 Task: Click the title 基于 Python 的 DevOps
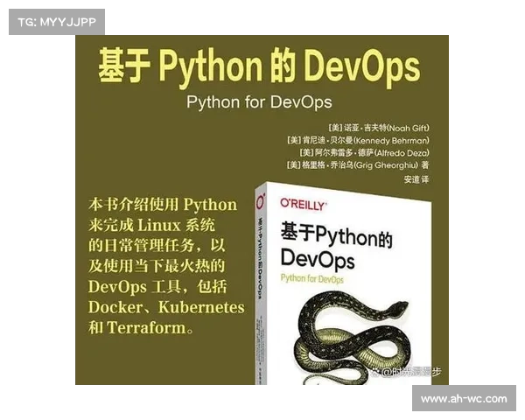pyautogui.click(x=259, y=66)
